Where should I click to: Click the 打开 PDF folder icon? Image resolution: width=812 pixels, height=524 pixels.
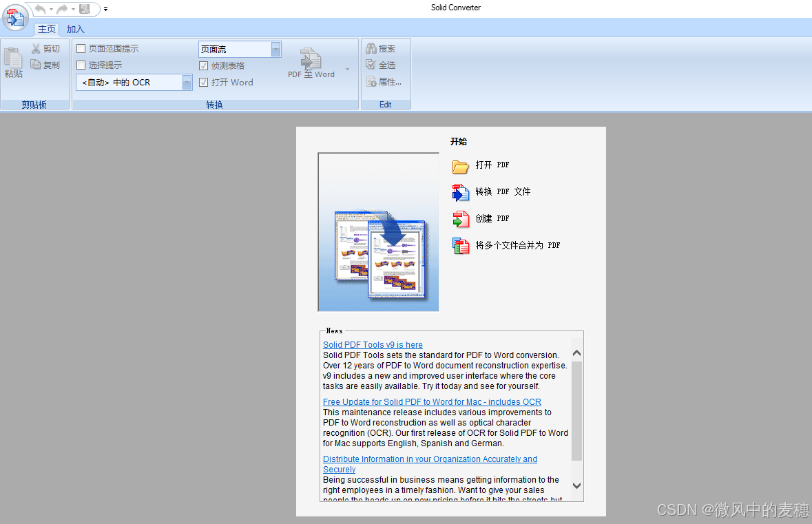460,166
